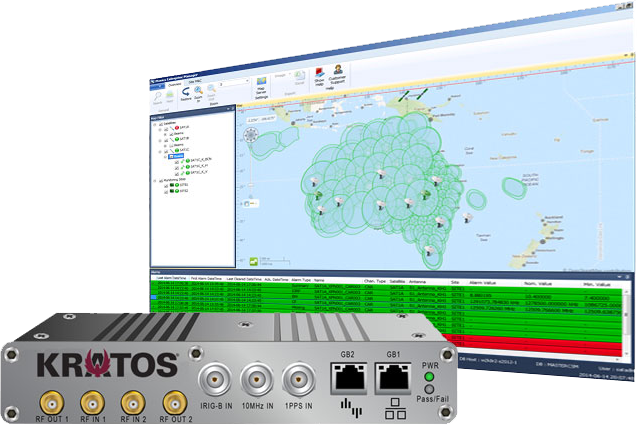Screen dimensions: 637x426
Task: Click the Ack. DateTime column header
Action: (276, 280)
